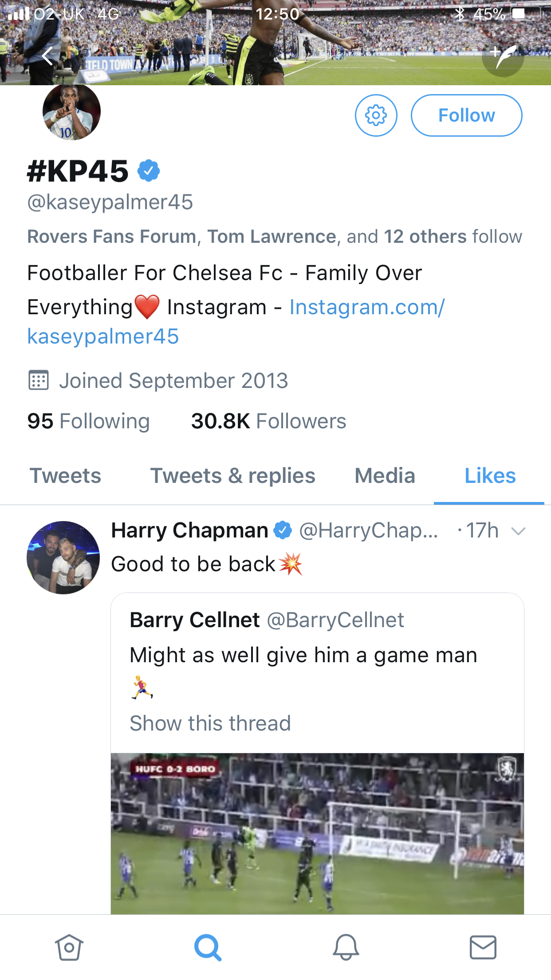Select the Likes tab

coord(489,476)
